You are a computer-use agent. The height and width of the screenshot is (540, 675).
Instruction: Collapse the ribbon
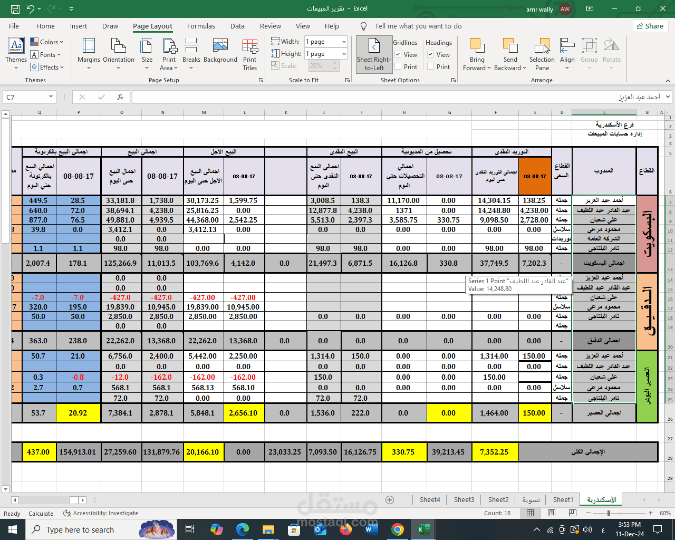(668, 81)
